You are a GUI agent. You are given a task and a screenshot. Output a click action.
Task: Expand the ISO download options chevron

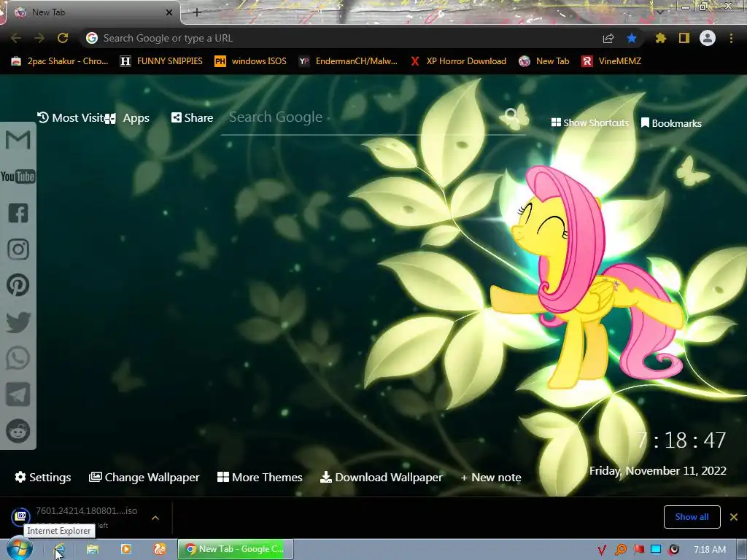pos(155,518)
